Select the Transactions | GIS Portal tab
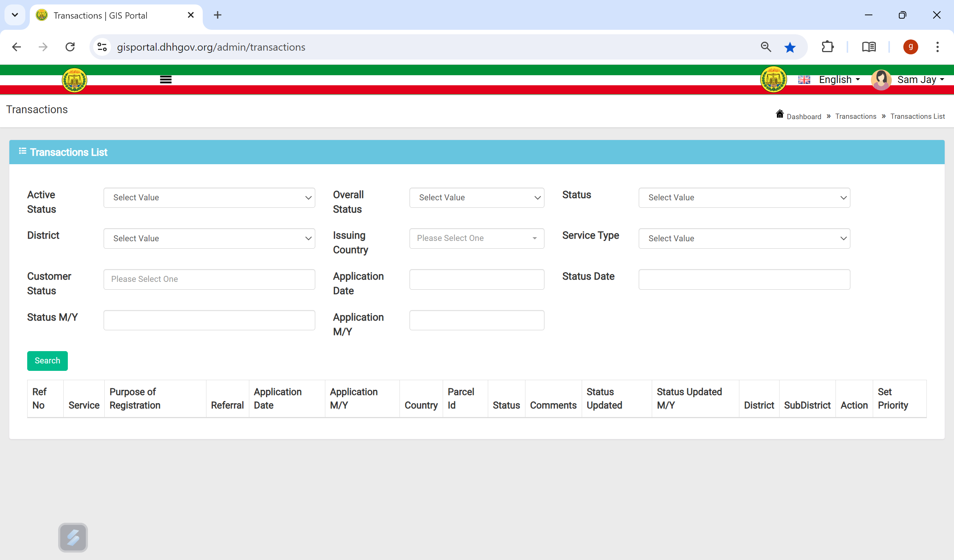 point(116,15)
